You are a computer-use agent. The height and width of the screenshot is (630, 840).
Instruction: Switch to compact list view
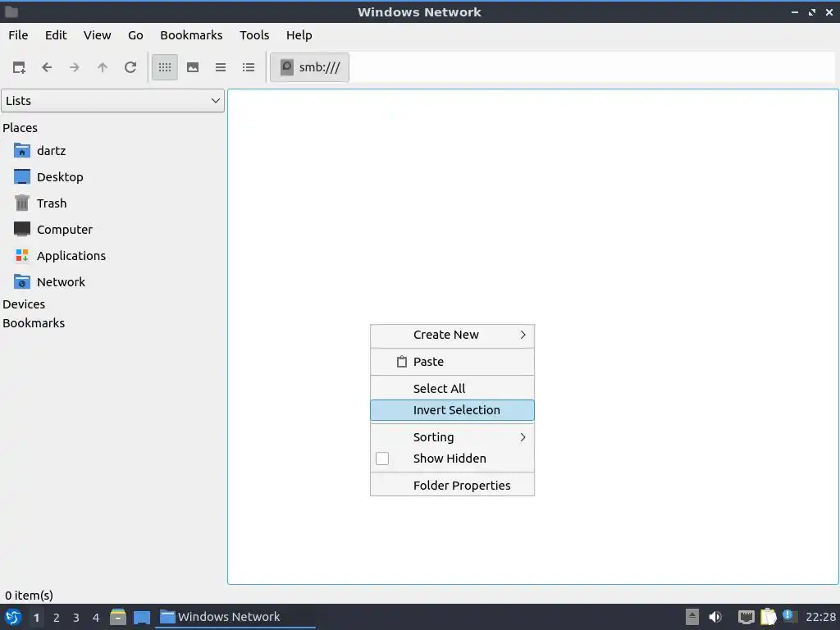(221, 67)
